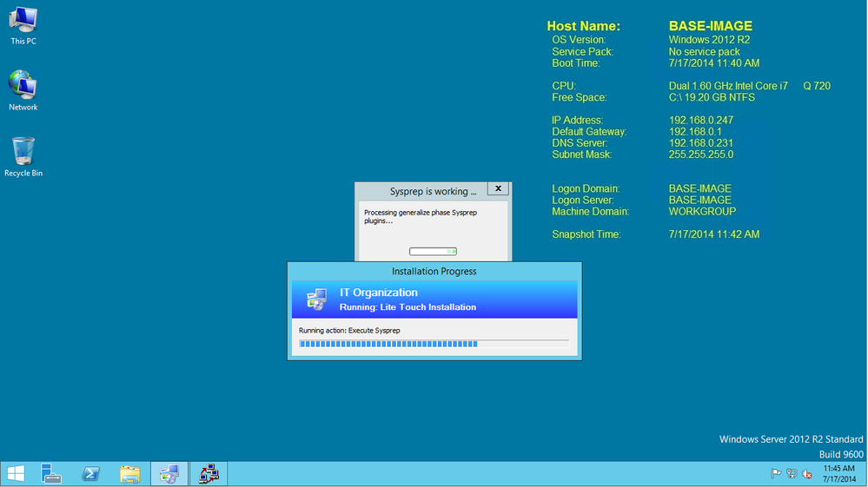Open the This PC desktop icon

23,25
